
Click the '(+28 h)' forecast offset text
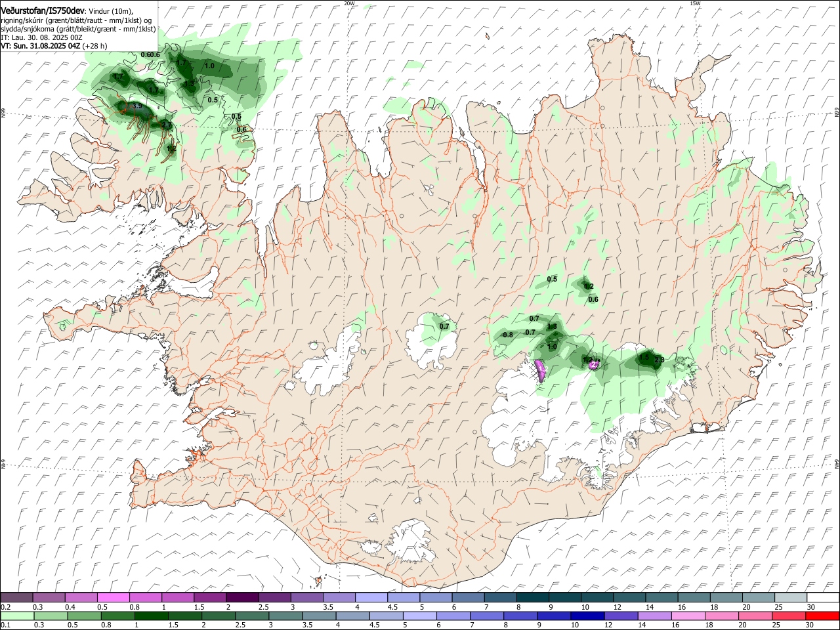pos(95,47)
